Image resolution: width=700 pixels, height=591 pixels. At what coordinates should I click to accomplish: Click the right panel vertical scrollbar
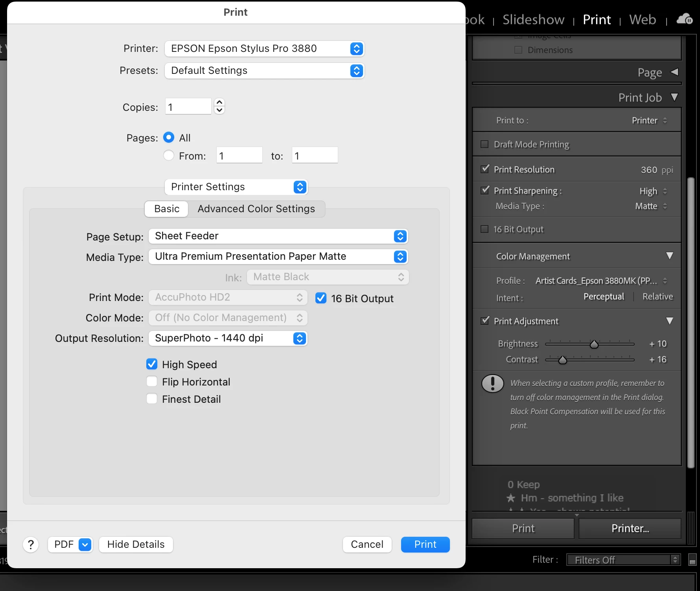pos(691,322)
